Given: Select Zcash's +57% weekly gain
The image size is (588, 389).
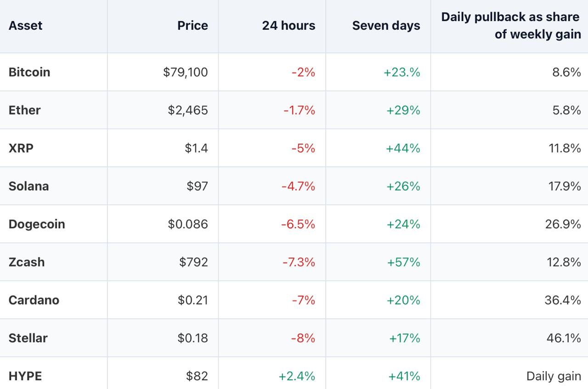Looking at the screenshot, I should [x=403, y=262].
